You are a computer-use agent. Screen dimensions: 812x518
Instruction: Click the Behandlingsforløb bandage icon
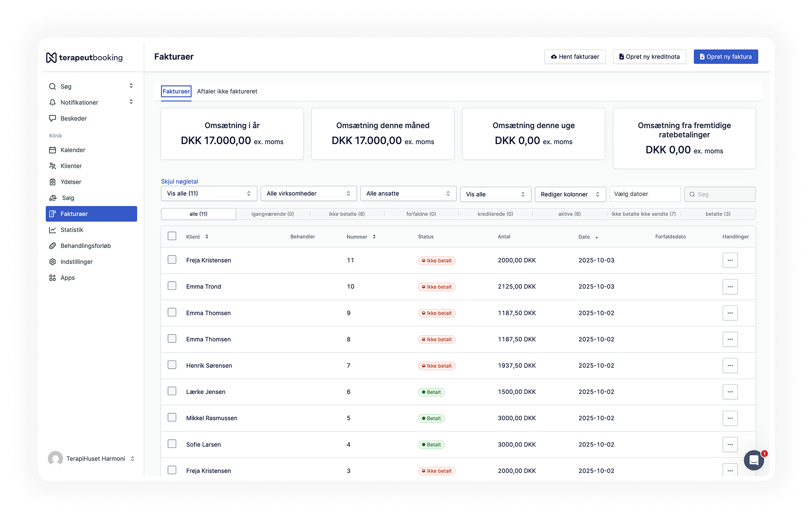(52, 246)
